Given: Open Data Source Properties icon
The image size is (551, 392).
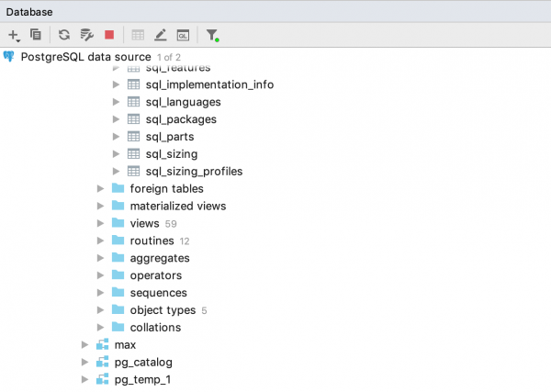Looking at the screenshot, I should click(86, 35).
